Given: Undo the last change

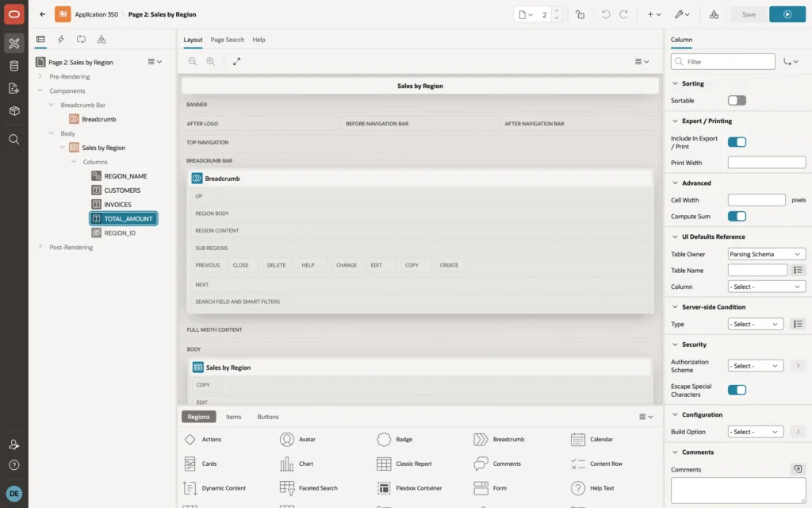Looking at the screenshot, I should click(x=605, y=14).
